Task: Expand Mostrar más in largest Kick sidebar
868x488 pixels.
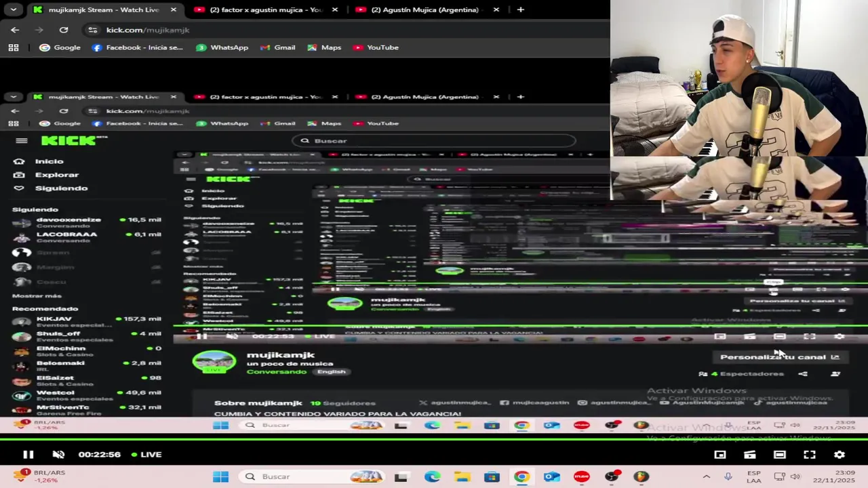Action: pos(37,296)
